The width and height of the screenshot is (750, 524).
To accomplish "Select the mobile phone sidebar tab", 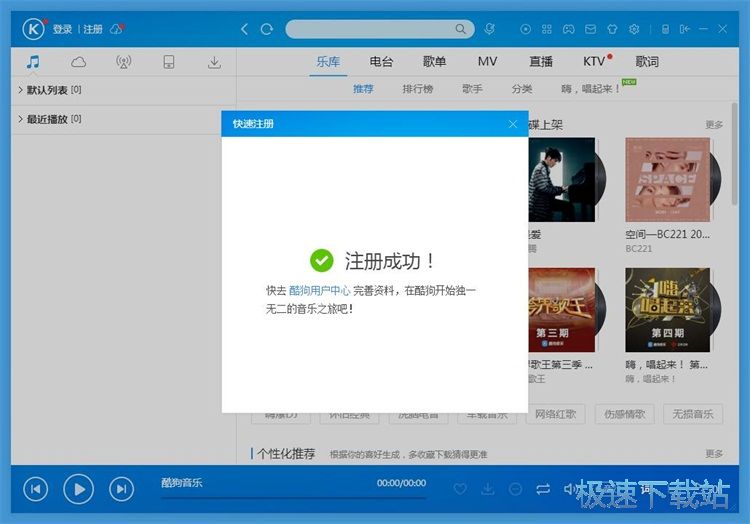I will click(169, 62).
